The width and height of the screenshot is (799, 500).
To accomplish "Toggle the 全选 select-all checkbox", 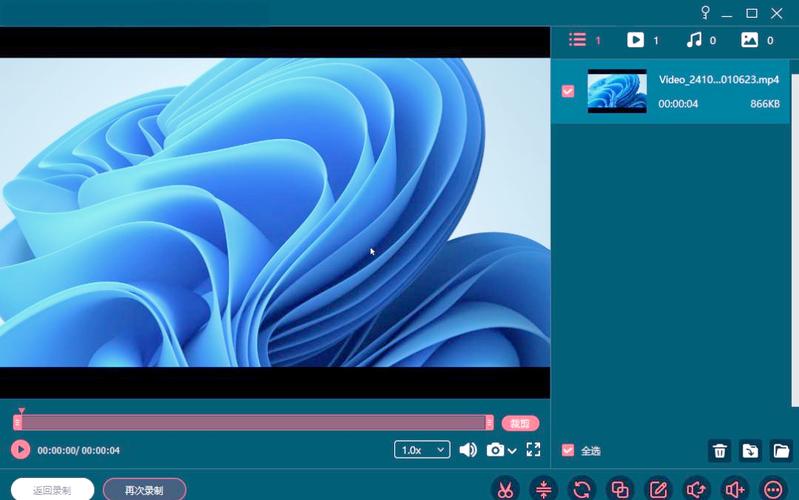I will [x=568, y=450].
